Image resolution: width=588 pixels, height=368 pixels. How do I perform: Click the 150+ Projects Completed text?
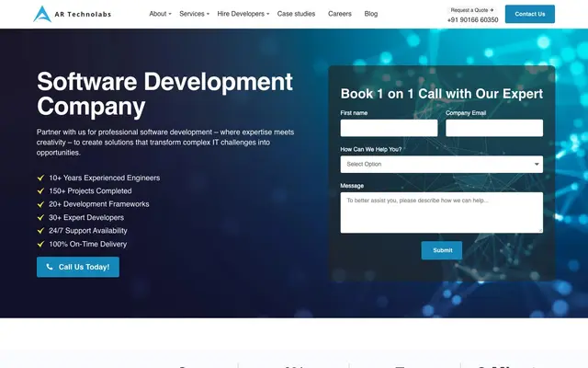pos(90,190)
